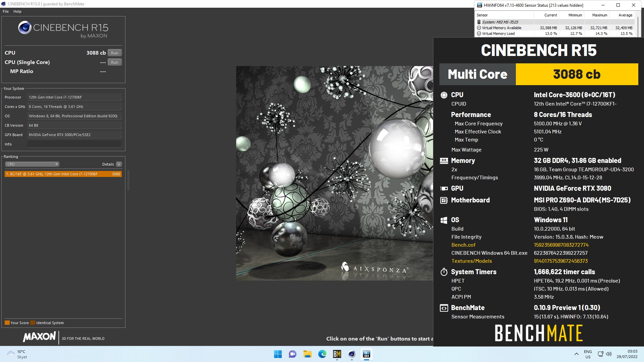Click the ranking panel dotted resize grip
644x362 pixels.
point(128,180)
